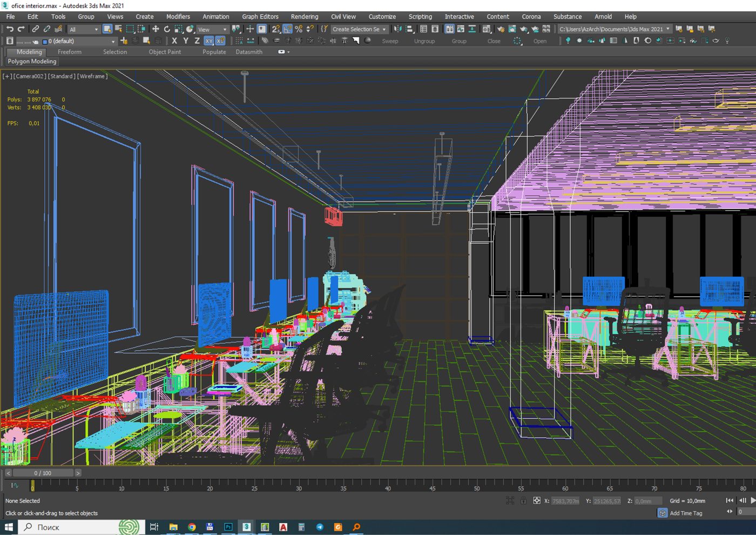The width and height of the screenshot is (756, 535).
Task: Pick the Select and Scale tool
Action: pos(178,29)
